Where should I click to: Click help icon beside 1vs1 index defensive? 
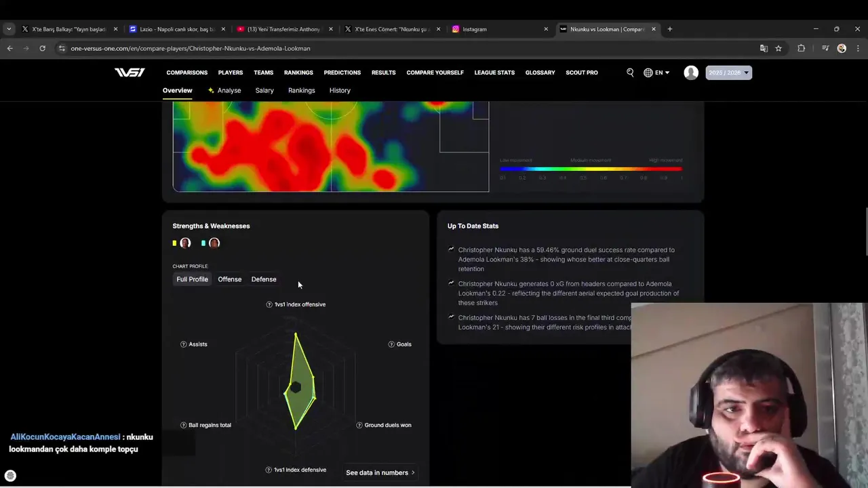pyautogui.click(x=269, y=470)
